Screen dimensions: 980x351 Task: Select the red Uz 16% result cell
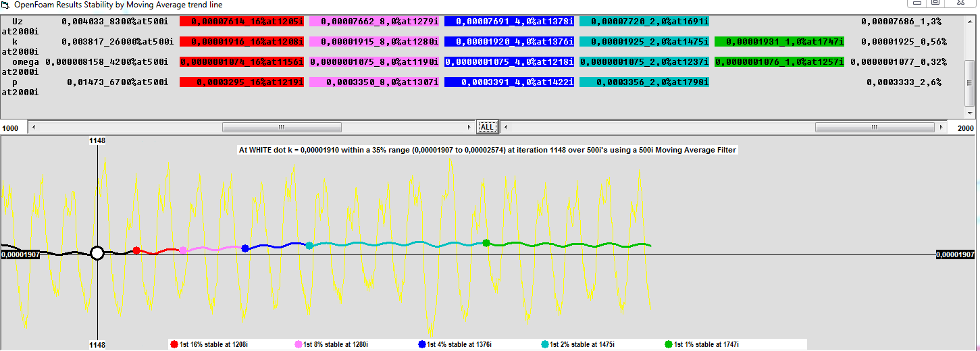click(x=242, y=22)
